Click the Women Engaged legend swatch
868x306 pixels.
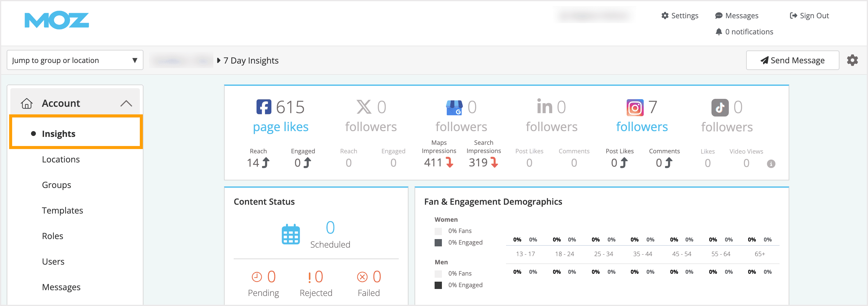(438, 242)
